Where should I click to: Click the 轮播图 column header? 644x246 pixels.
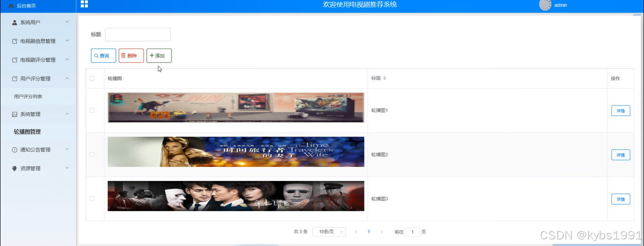[x=115, y=78]
